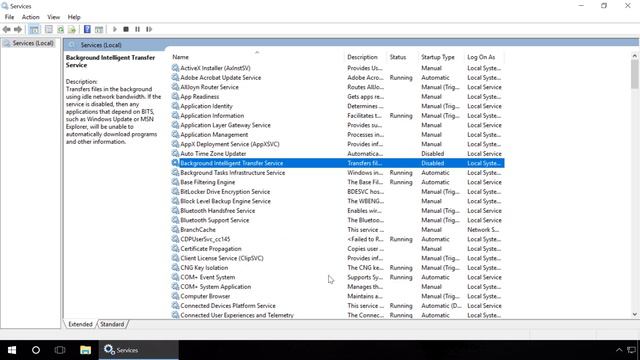Click gear icon beside Computer Browser
Screen dimensions: 640x360
[175, 296]
